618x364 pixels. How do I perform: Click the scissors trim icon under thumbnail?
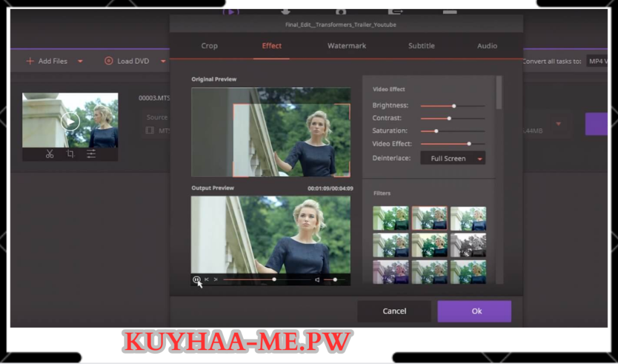(49, 154)
